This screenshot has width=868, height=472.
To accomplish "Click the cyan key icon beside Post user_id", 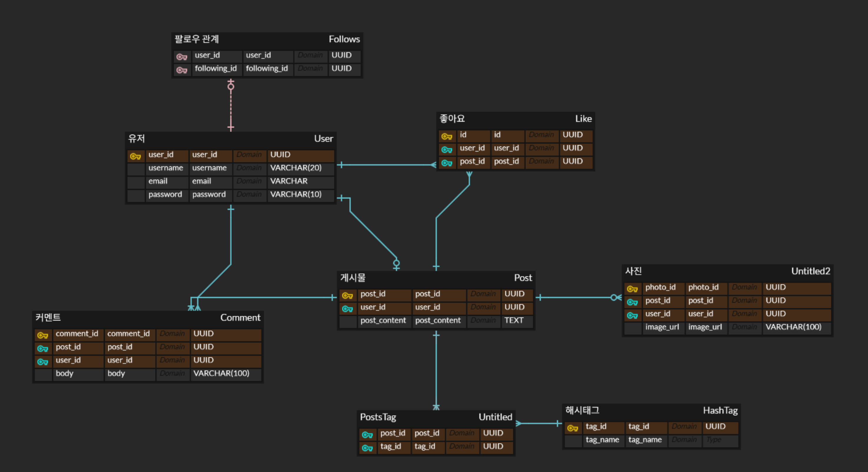I will (x=347, y=308).
